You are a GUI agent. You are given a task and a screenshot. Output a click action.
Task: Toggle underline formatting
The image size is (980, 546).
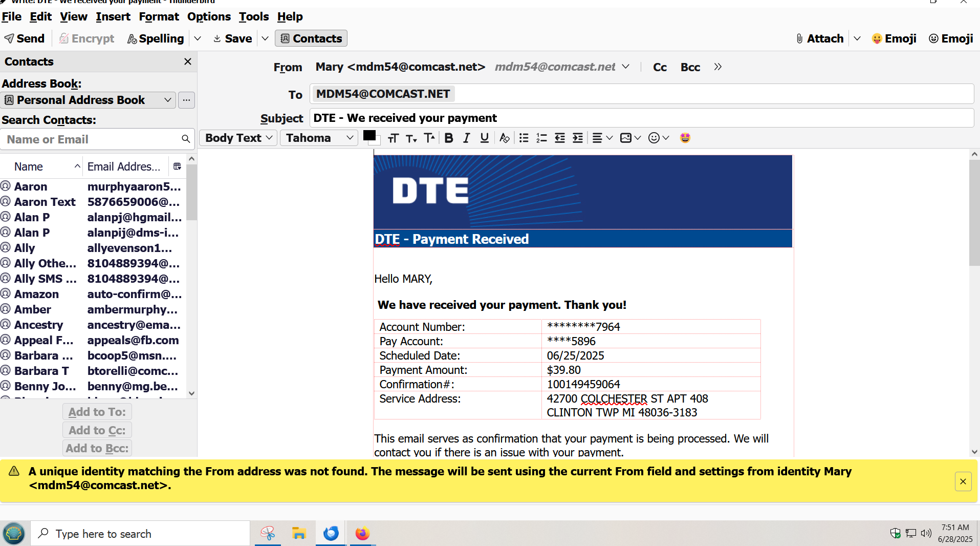point(484,138)
